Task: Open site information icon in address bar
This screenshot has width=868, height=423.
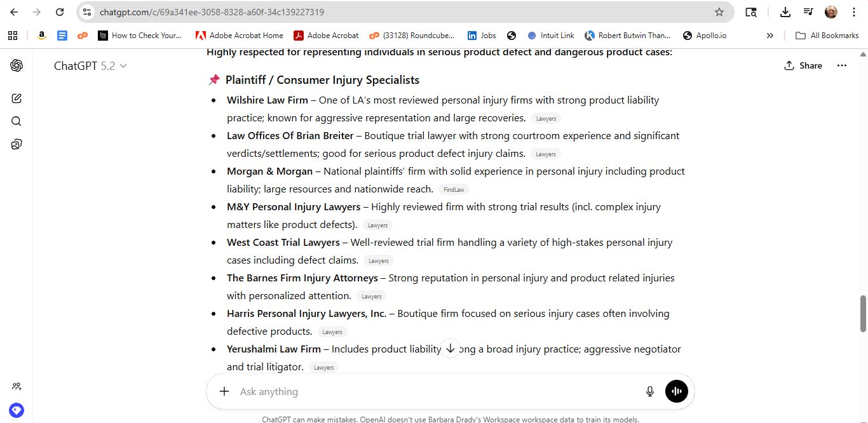Action: tap(87, 12)
